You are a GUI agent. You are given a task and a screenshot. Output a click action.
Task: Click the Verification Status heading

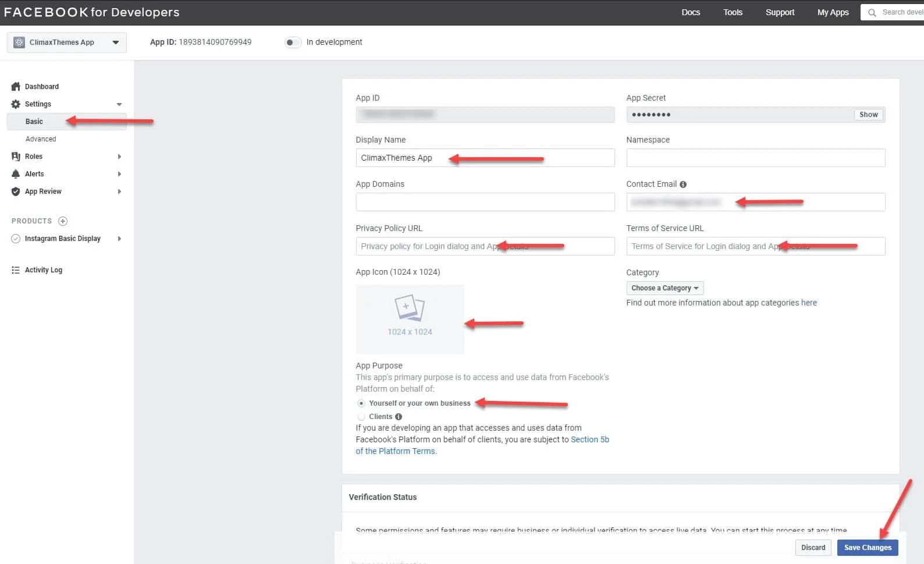point(383,497)
